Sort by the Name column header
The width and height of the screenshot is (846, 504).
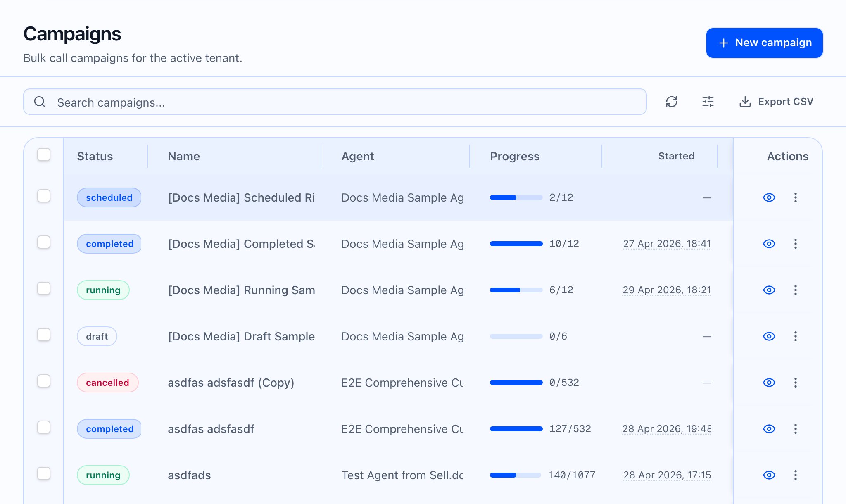click(x=184, y=156)
